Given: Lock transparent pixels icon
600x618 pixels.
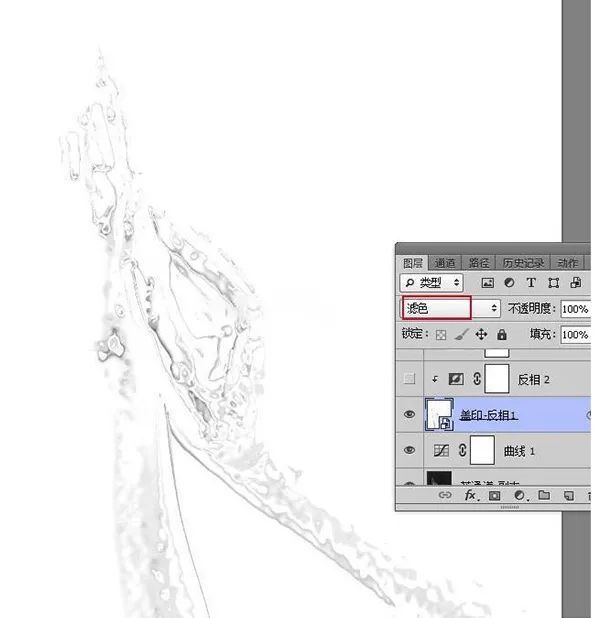Looking at the screenshot, I should 441,335.
